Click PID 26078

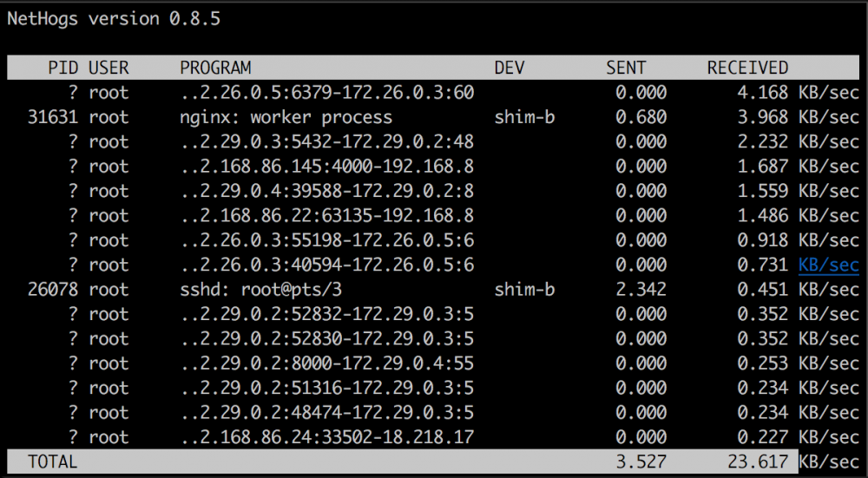click(53, 290)
